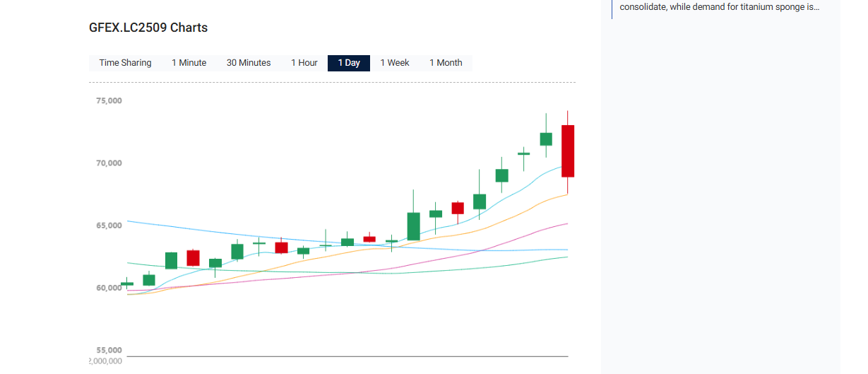Open the titanium sponge news snippet
The image size is (868, 374).
click(719, 7)
